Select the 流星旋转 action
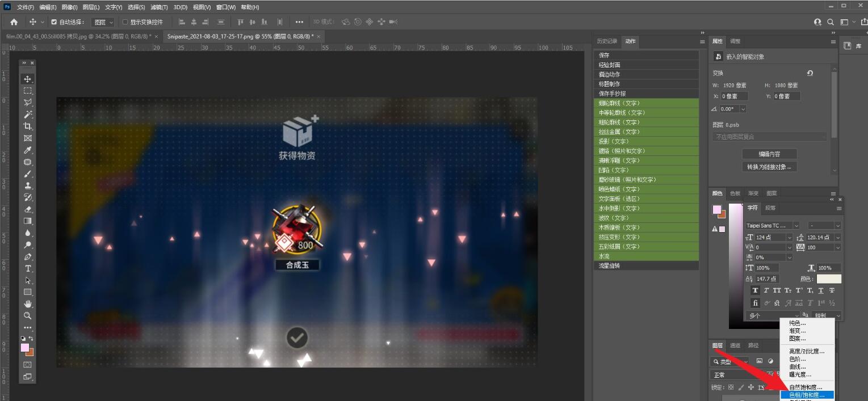The image size is (868, 401). pos(647,265)
